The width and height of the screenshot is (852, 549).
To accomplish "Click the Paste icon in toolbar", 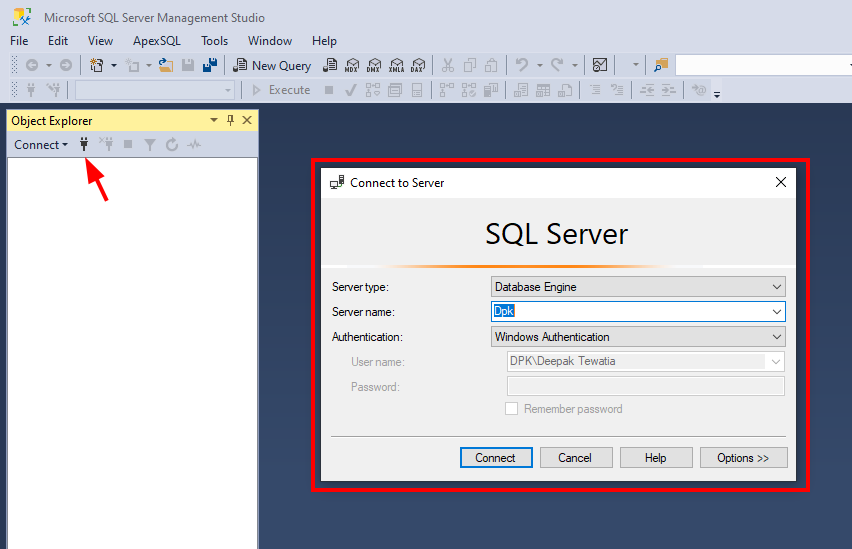I will click(491, 65).
